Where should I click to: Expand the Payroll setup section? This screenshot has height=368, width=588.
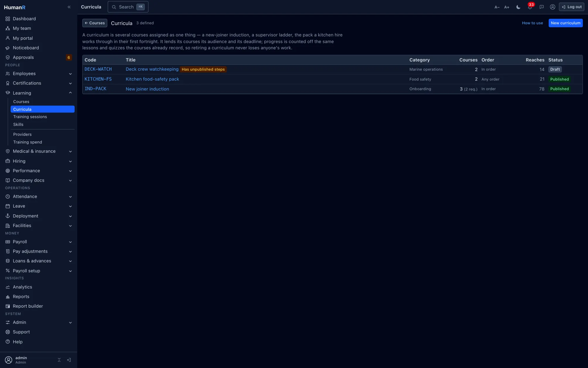(x=39, y=271)
